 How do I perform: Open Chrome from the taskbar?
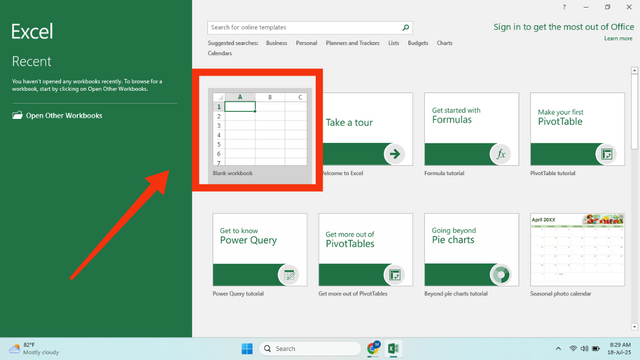pos(373,348)
